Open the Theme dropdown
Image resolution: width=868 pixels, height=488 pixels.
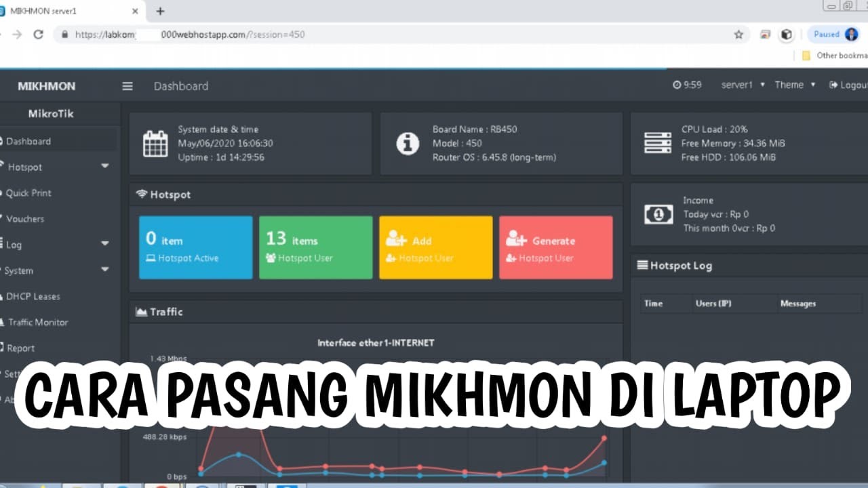(x=794, y=85)
